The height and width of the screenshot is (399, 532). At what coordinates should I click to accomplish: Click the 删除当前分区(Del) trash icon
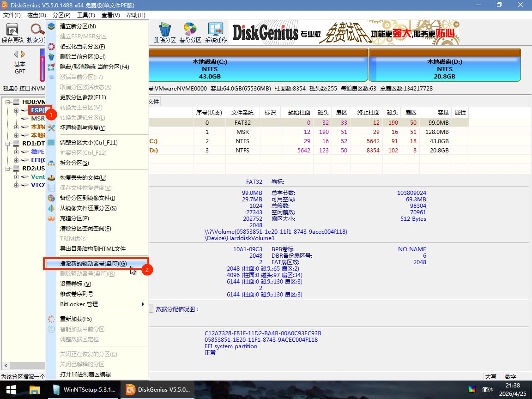point(51,57)
